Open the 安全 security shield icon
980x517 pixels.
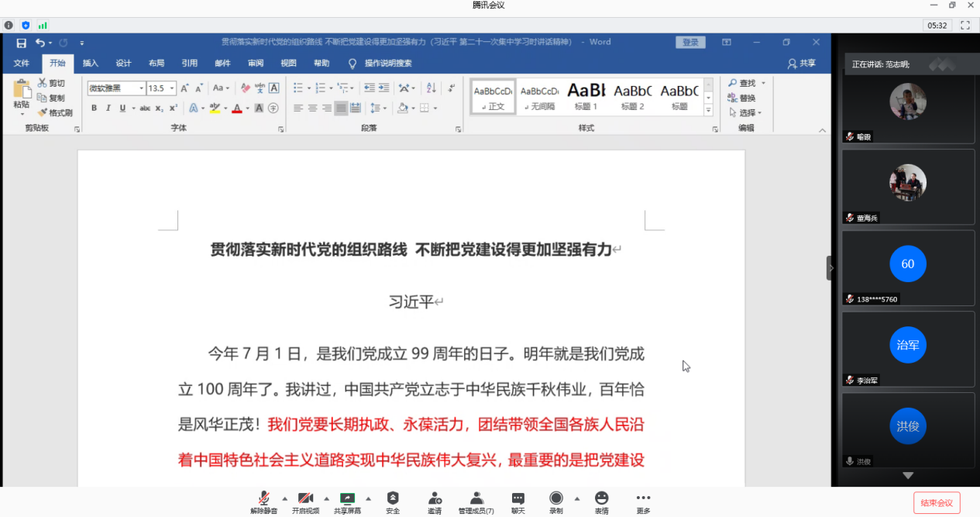393,498
